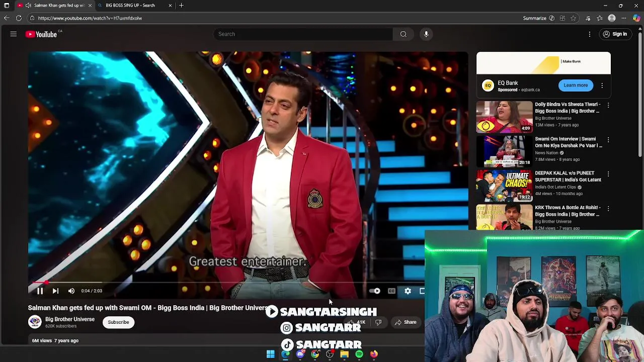Go back in browser history
644x362 pixels.
coord(7,18)
